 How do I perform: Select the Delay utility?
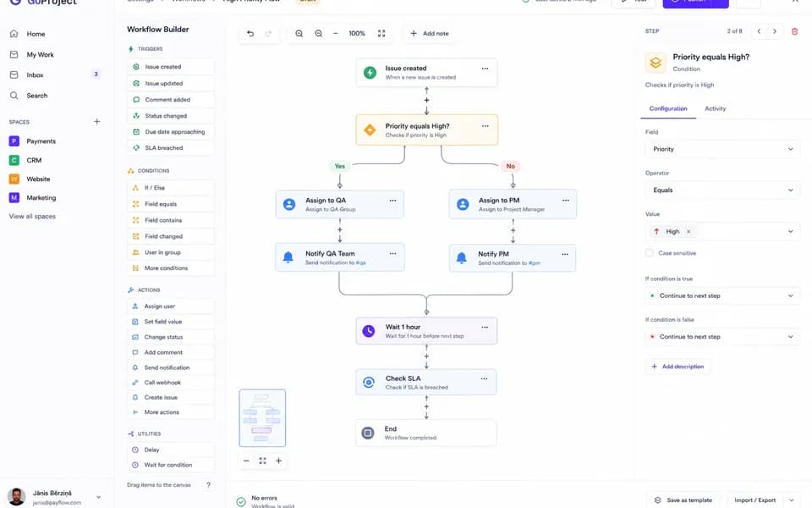tap(170, 450)
